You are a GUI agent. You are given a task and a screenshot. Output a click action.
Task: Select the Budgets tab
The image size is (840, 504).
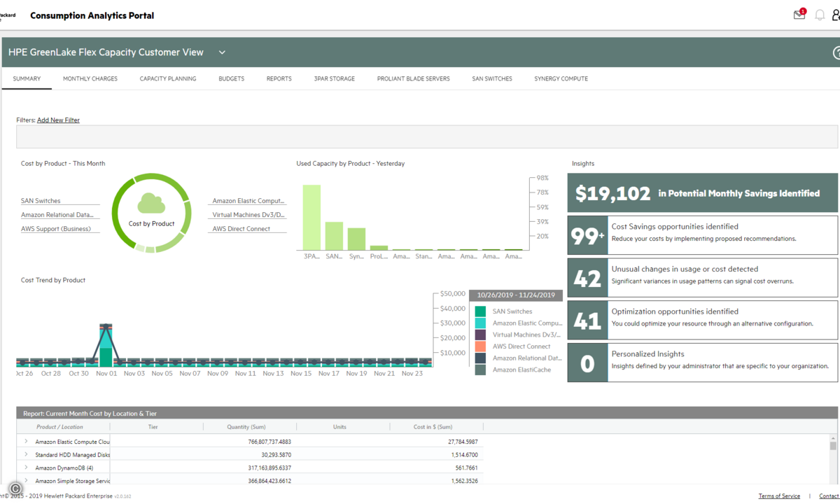pos(232,79)
